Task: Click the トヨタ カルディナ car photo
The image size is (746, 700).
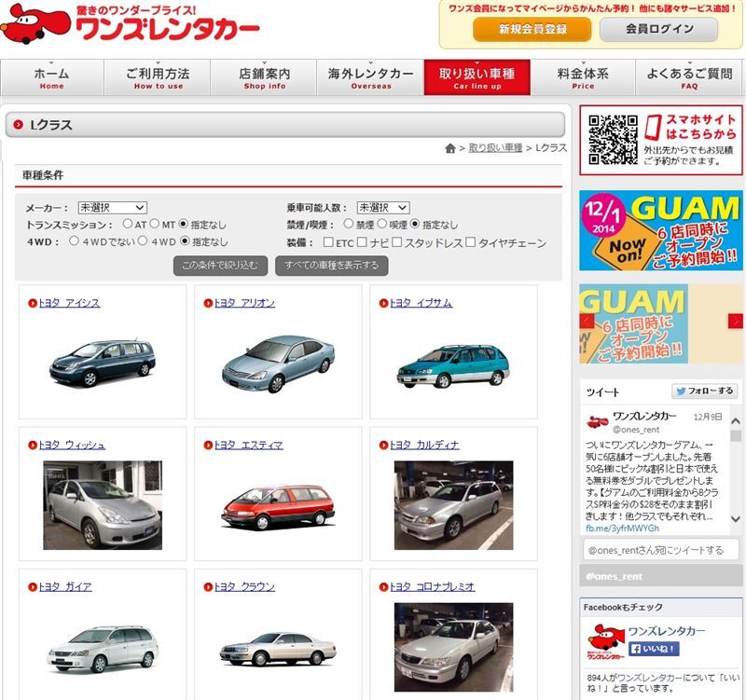Action: [454, 505]
